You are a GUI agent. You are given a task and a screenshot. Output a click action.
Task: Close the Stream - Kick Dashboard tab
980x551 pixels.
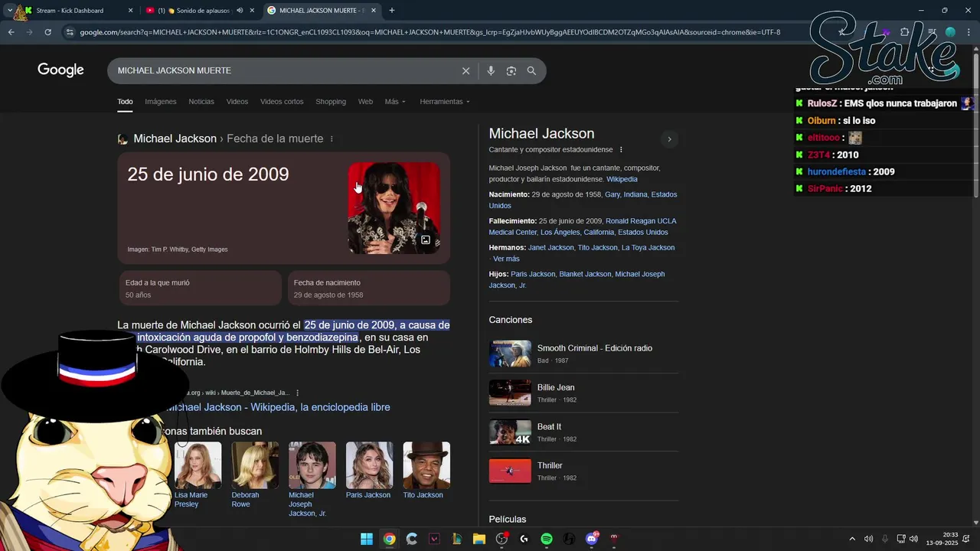(130, 11)
